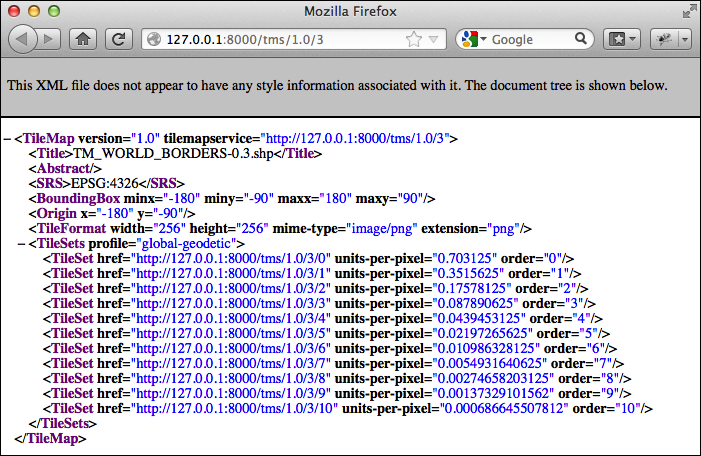Image resolution: width=701 pixels, height=456 pixels.
Task: Open the URL history dropdown arrow
Action: pyautogui.click(x=433, y=39)
